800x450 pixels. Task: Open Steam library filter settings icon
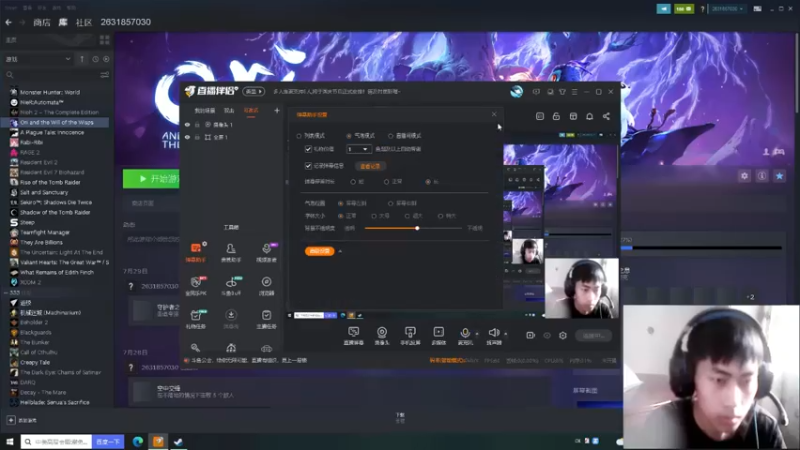(105, 75)
